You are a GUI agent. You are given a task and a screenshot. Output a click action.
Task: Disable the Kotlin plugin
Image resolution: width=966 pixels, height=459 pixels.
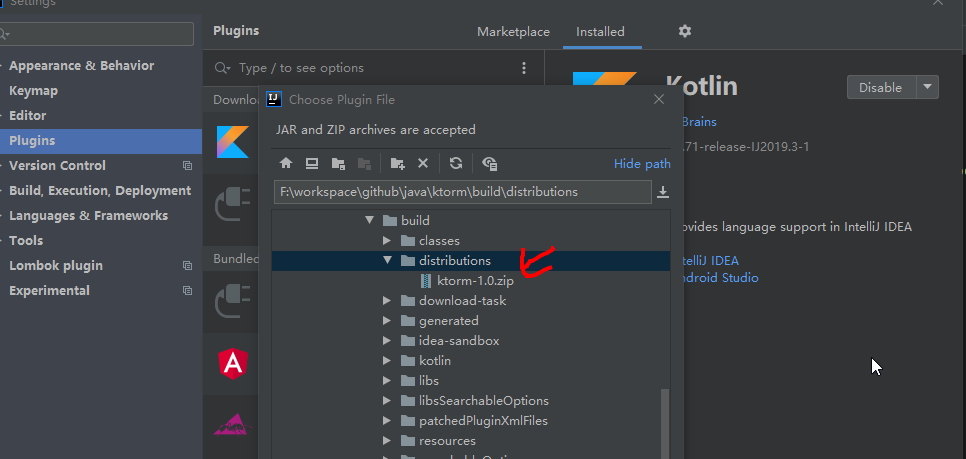(882, 87)
